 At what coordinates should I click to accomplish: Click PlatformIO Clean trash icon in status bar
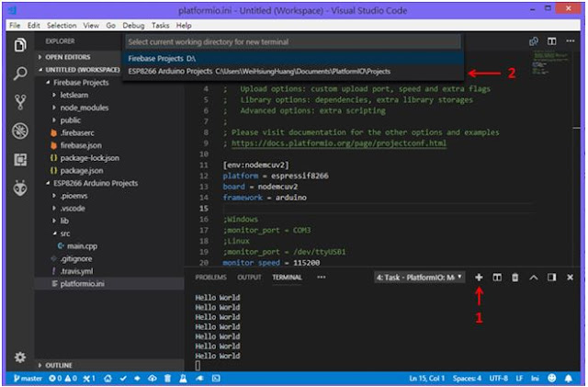(x=167, y=379)
